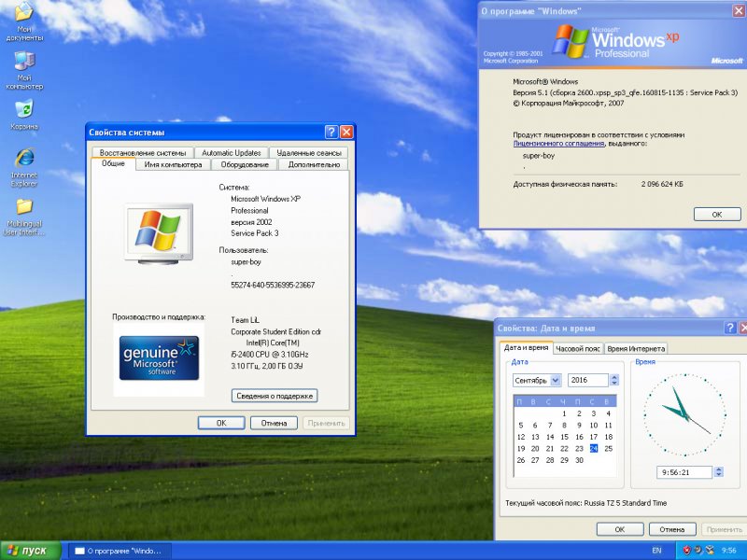747x560 pixels.
Task: Click the taskbar clock showing 9:56
Action: [x=729, y=551]
